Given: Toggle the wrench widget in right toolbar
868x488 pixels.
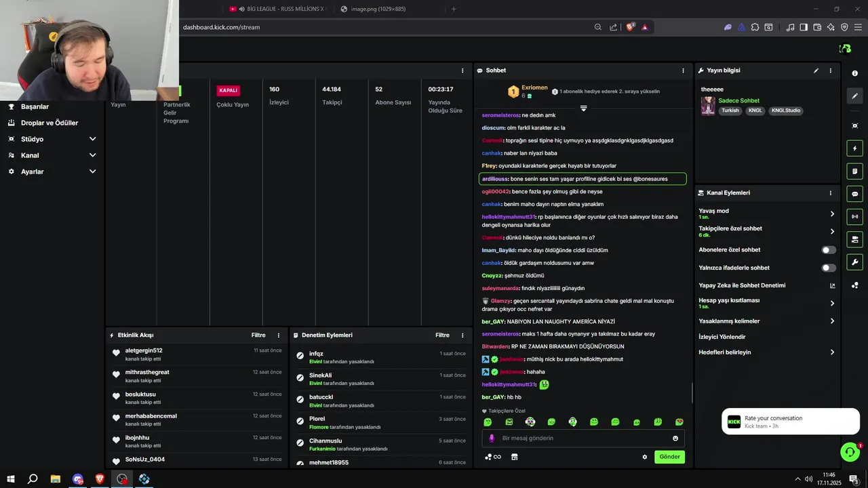Looking at the screenshot, I should point(854,262).
